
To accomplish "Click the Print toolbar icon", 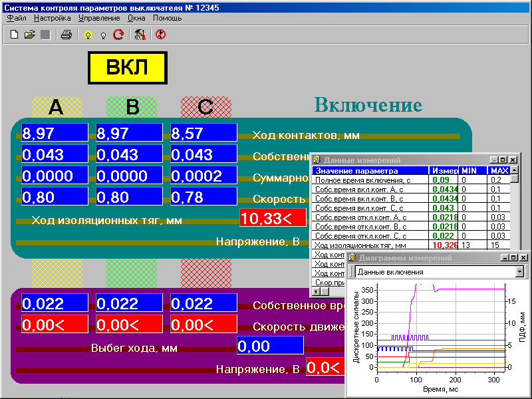I will click(x=66, y=35).
